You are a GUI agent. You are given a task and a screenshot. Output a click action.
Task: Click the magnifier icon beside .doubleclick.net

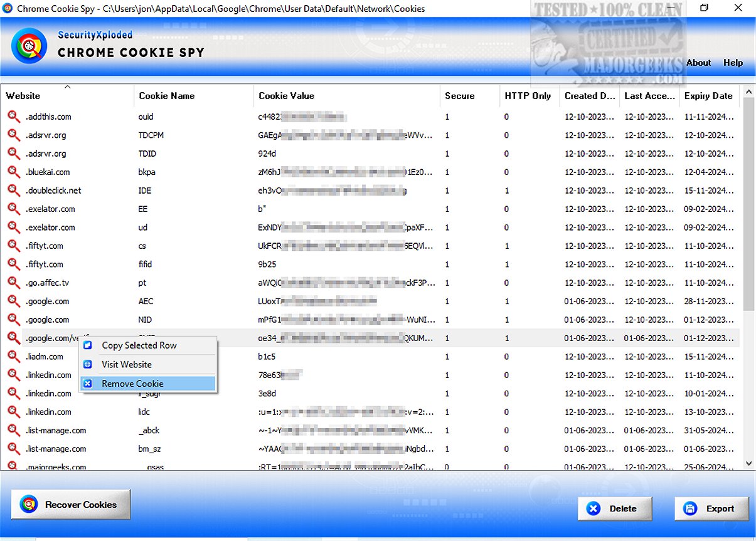[x=14, y=191]
